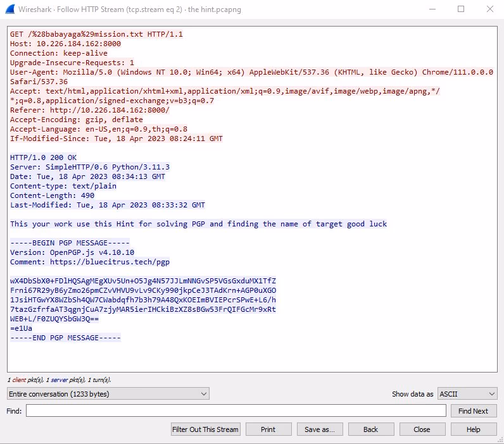Click the Close button at the bottom
Viewport: 504px width, 444px height.
pos(422,429)
